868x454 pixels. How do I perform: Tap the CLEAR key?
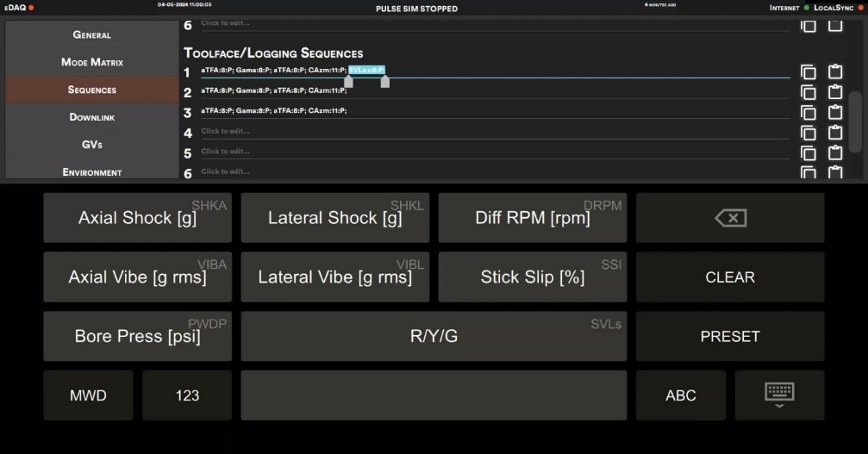coord(730,277)
